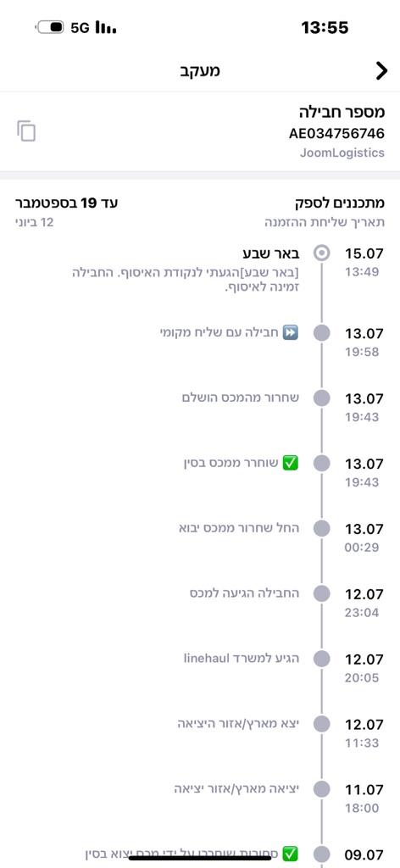The width and height of the screenshot is (400, 868).
Task: Select the החל שחרור ממכס יבוא entry
Action: coord(238,527)
